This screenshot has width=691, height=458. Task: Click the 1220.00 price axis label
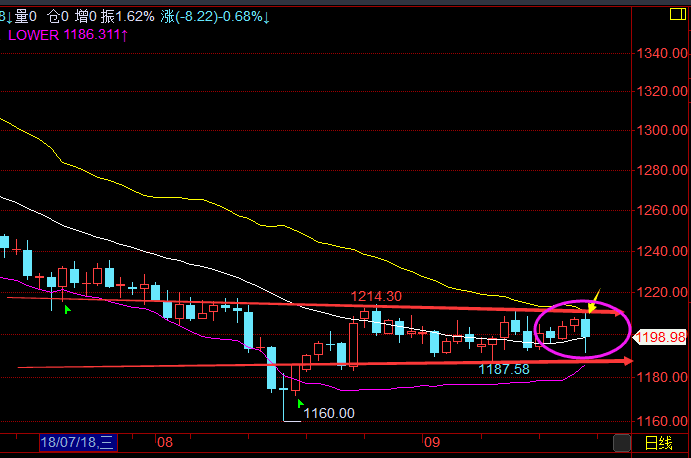[x=662, y=292]
